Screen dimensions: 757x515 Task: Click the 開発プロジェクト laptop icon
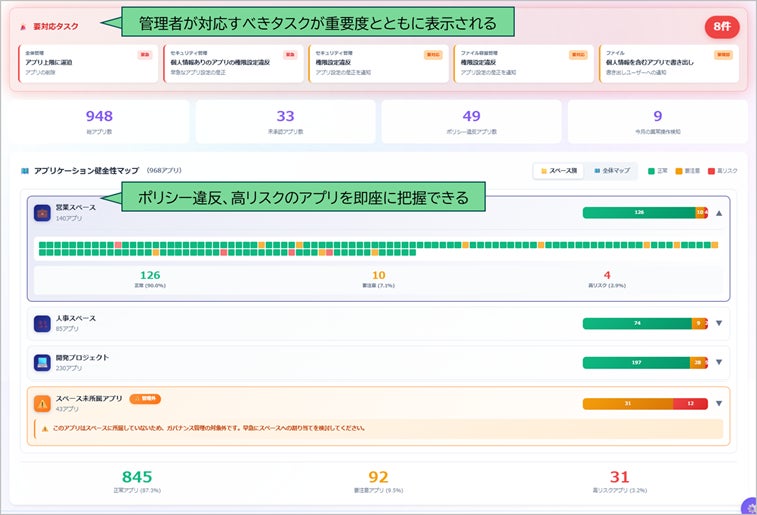[42, 362]
